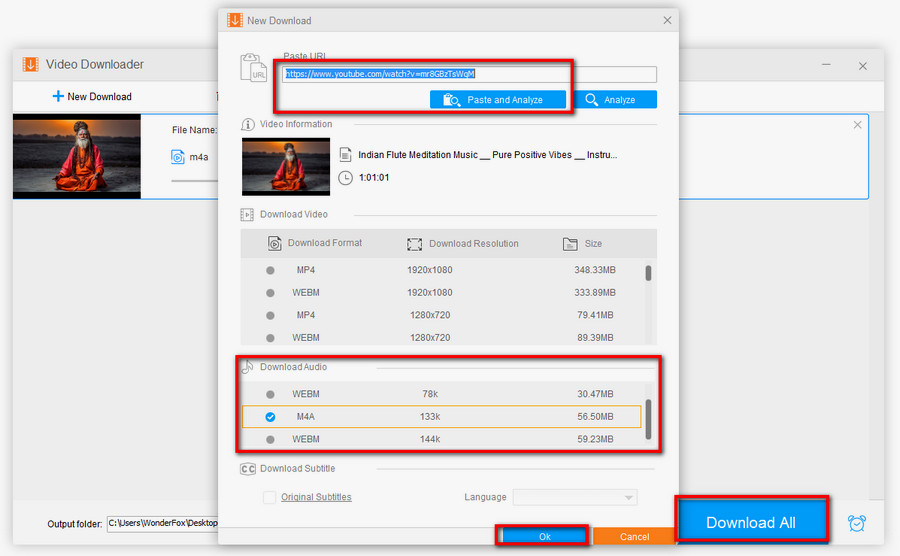Select WEBM 78k audio option
The height and width of the screenshot is (556, 900).
pos(270,394)
